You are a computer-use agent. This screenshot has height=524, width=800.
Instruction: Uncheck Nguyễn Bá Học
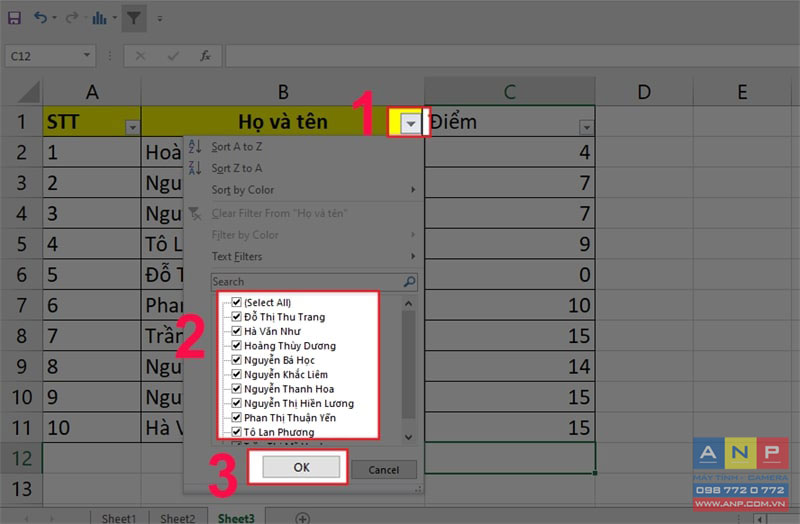[x=236, y=360]
